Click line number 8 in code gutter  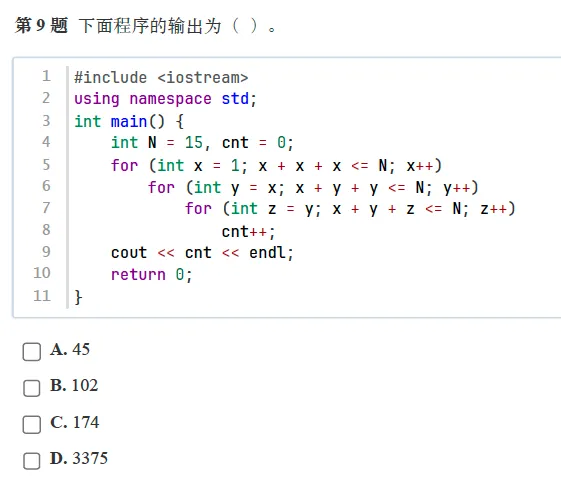pyautogui.click(x=46, y=230)
